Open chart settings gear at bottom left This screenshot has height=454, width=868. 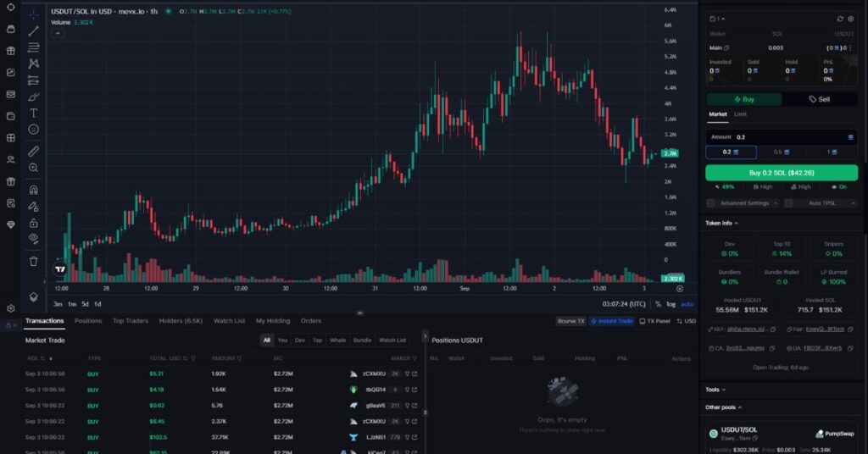pyautogui.click(x=10, y=308)
